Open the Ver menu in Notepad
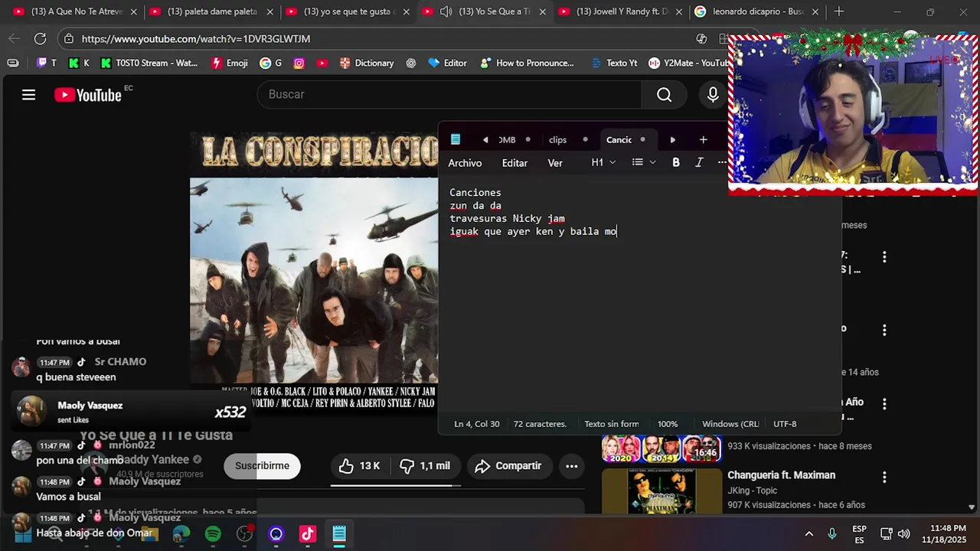The image size is (980, 551). coord(555,163)
